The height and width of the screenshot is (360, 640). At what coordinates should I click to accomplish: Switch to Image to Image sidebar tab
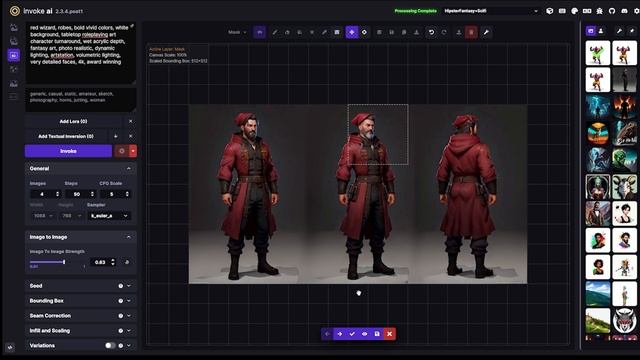14,41
